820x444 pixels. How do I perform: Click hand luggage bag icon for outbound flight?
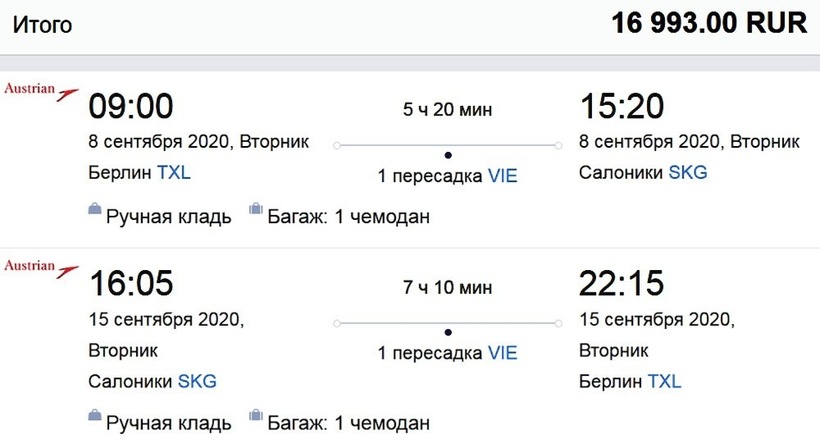point(94,210)
